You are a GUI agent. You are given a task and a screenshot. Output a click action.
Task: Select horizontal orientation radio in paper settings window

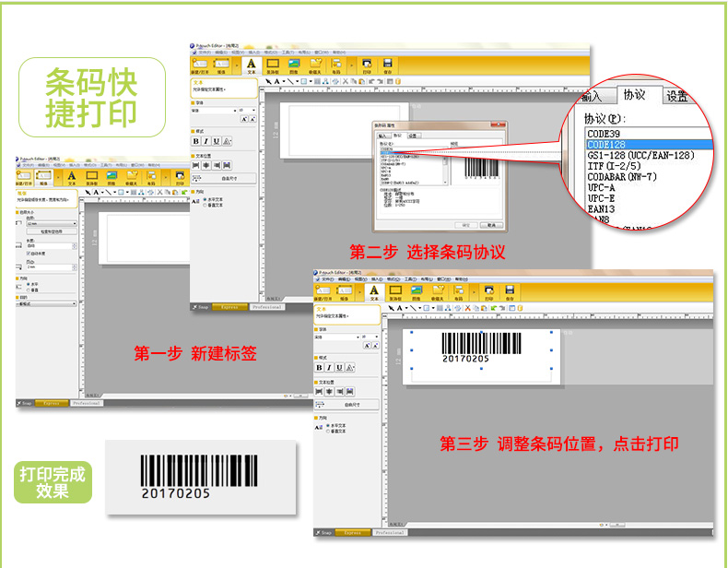pos(29,284)
